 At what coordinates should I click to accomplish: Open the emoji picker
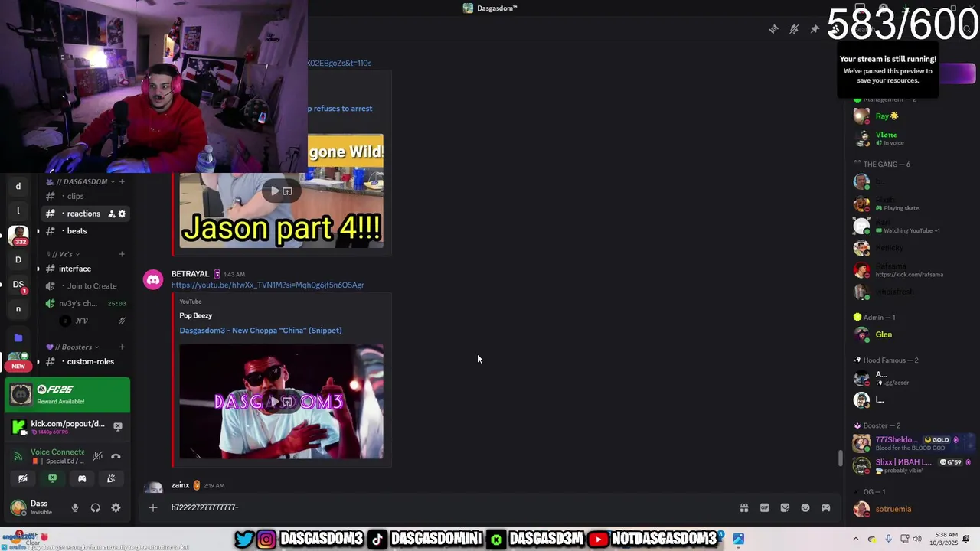point(805,507)
